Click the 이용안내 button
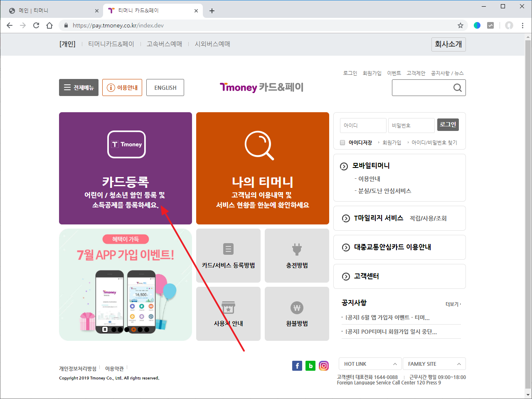This screenshot has height=399, width=532. (122, 88)
